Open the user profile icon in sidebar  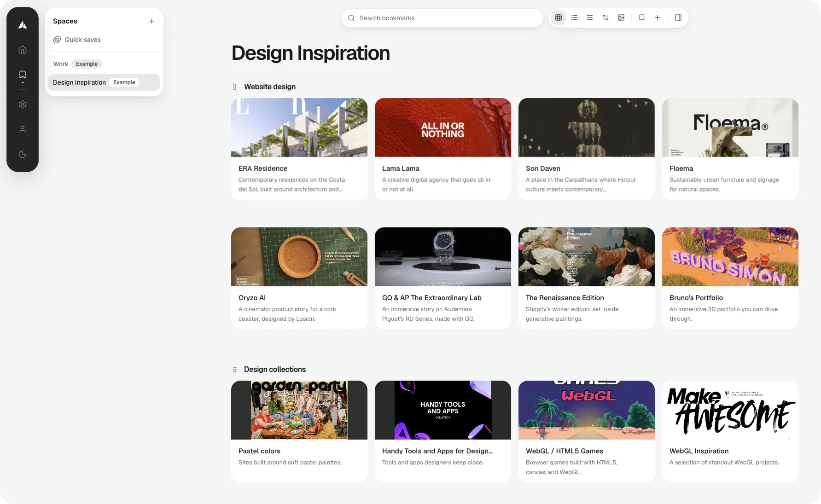tap(23, 129)
